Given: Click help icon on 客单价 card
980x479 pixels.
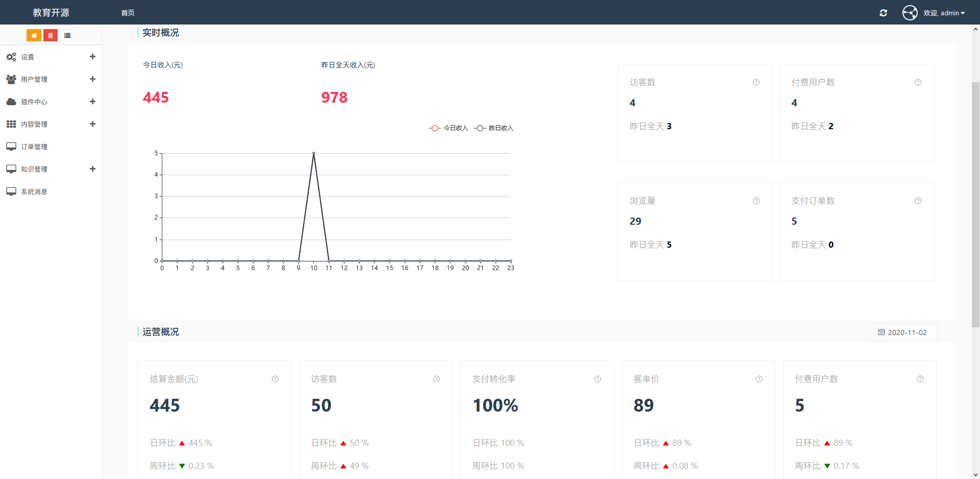Looking at the screenshot, I should [759, 379].
